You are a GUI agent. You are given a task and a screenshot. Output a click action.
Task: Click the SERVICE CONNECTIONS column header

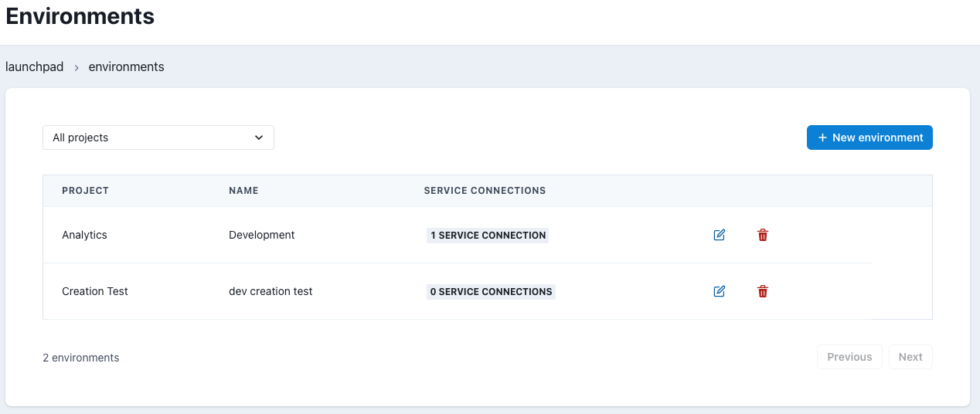pos(485,191)
